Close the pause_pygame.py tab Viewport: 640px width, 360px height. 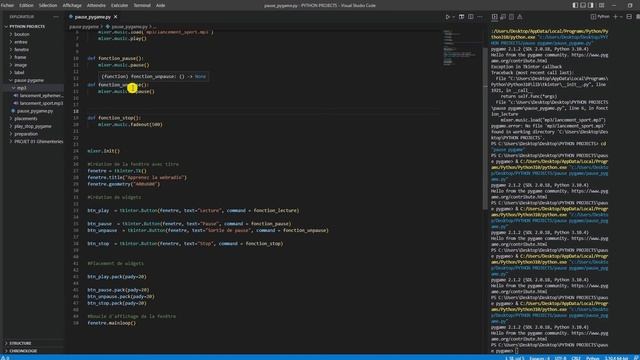coord(116,17)
